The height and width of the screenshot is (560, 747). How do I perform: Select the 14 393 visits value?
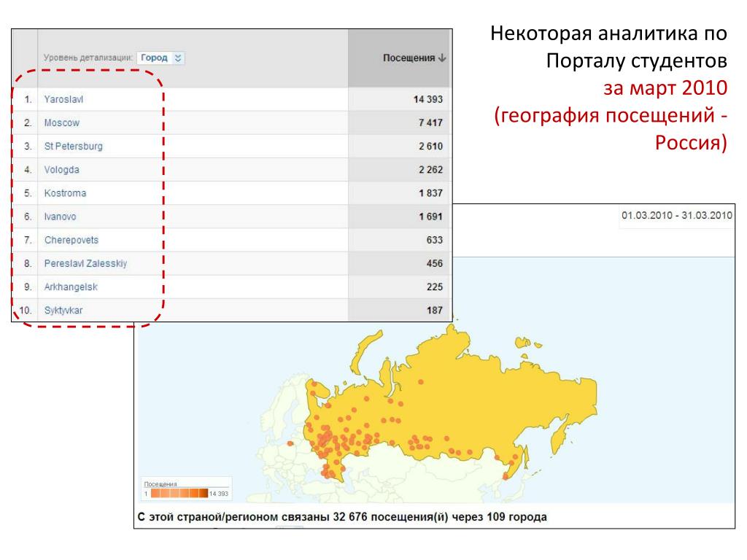[x=427, y=99]
